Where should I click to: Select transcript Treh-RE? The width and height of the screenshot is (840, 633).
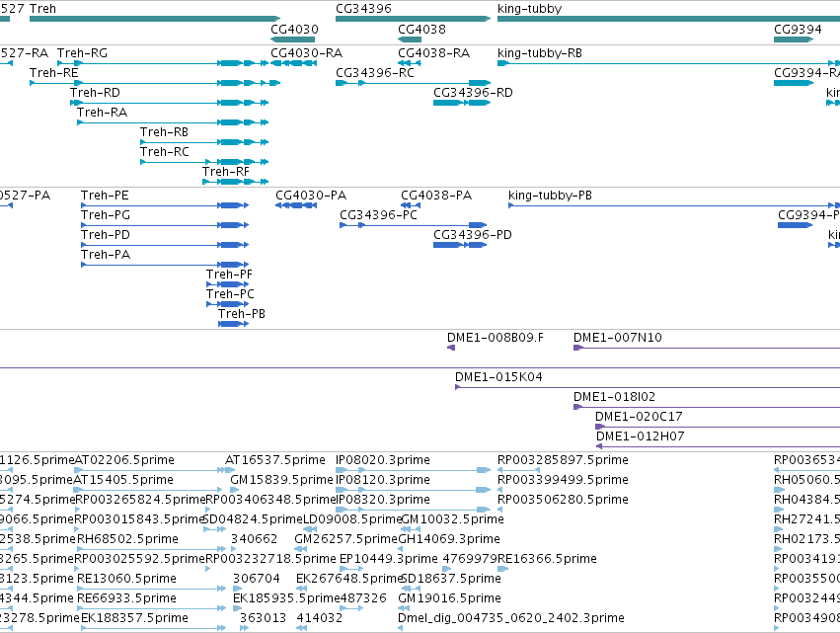155,83
